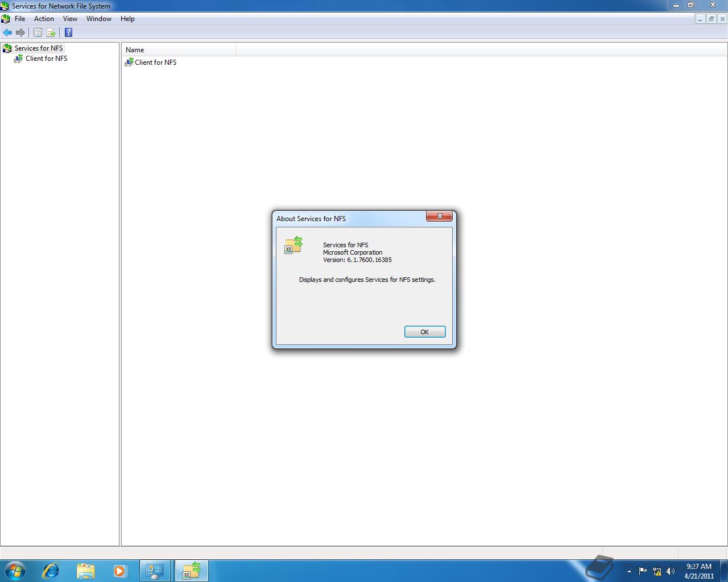Image resolution: width=728 pixels, height=582 pixels.
Task: Open Help via the blue question mark icon
Action: (69, 33)
